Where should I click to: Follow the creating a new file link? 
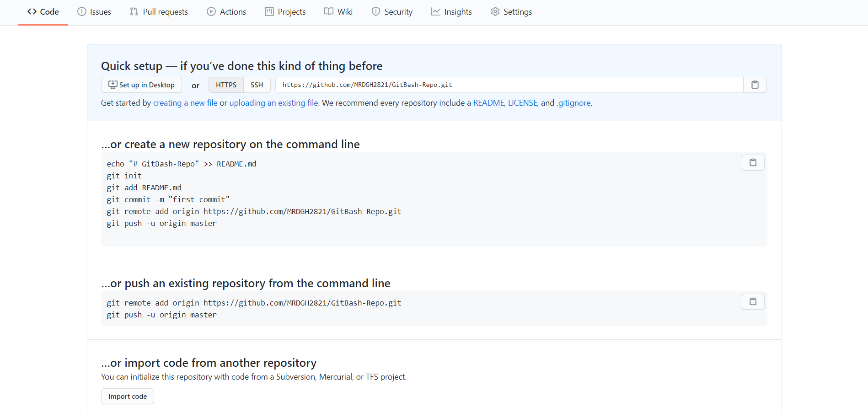click(x=185, y=103)
